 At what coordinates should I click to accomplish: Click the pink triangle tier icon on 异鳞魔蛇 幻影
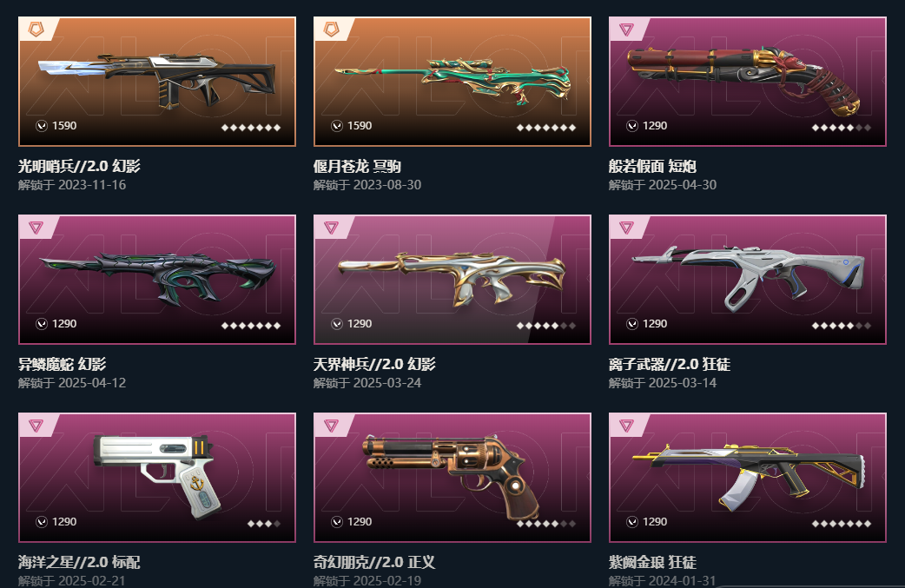[36, 228]
